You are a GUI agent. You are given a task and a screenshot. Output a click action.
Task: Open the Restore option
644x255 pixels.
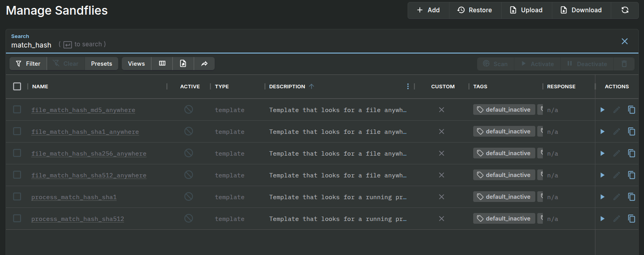tap(475, 10)
